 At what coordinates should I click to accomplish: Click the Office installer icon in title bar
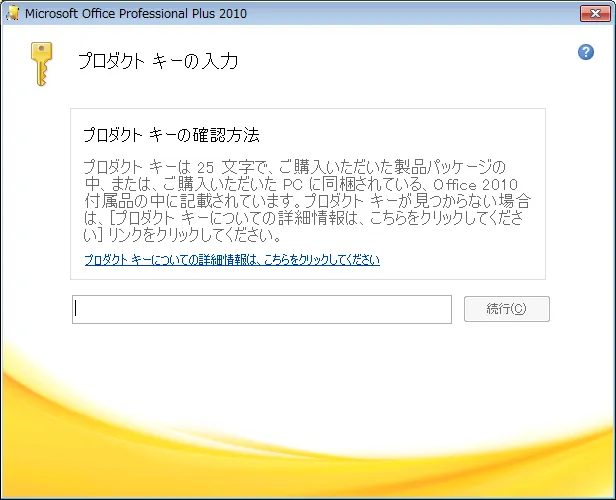coord(13,13)
